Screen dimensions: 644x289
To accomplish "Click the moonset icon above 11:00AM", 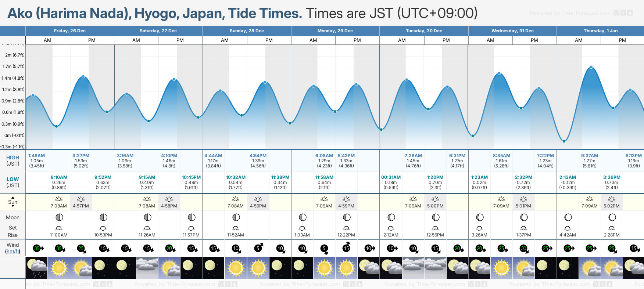I will coord(59,228).
